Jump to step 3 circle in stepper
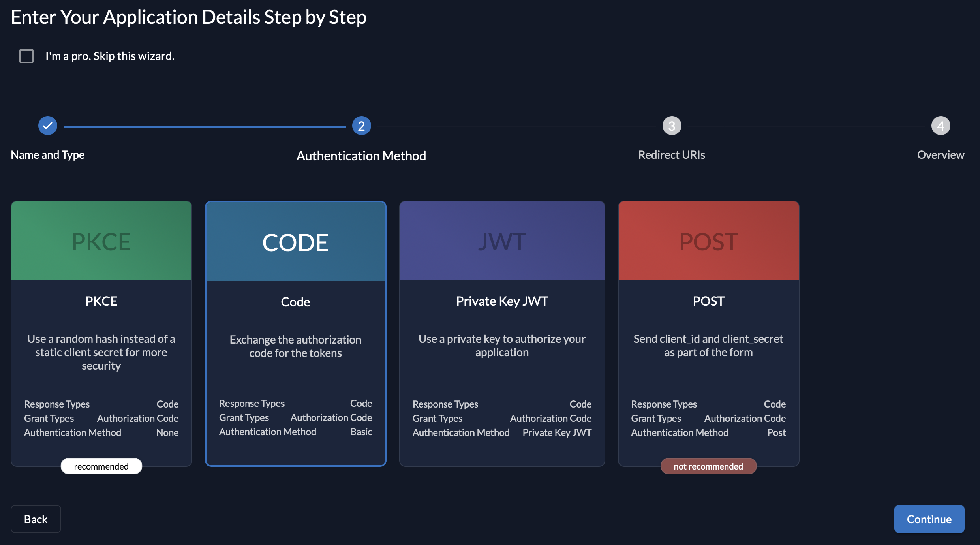The image size is (980, 545). point(672,126)
